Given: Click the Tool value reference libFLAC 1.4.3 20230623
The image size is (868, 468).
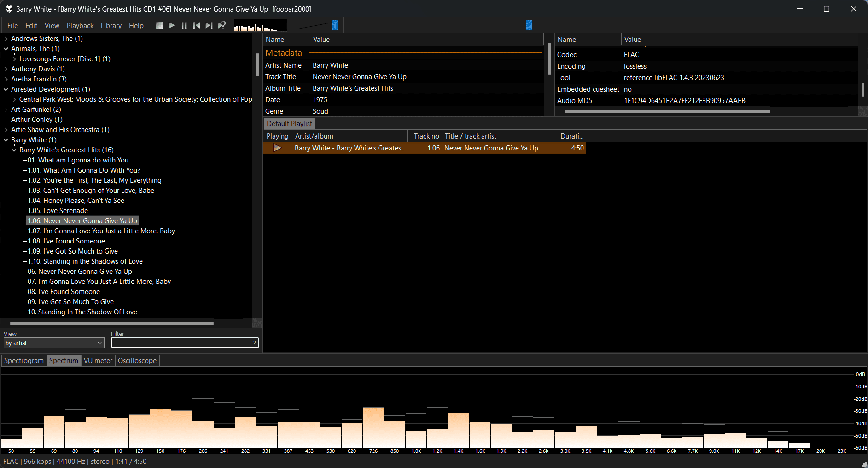Looking at the screenshot, I should coord(674,78).
